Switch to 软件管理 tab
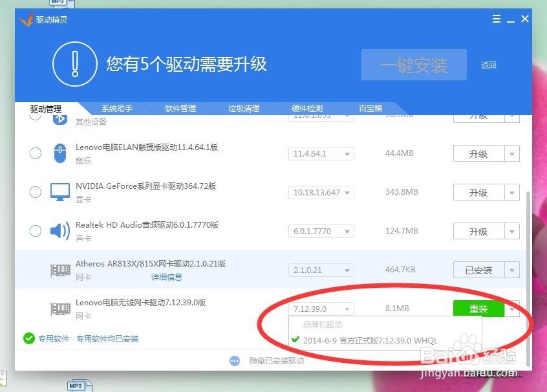The image size is (547, 392). [180, 109]
